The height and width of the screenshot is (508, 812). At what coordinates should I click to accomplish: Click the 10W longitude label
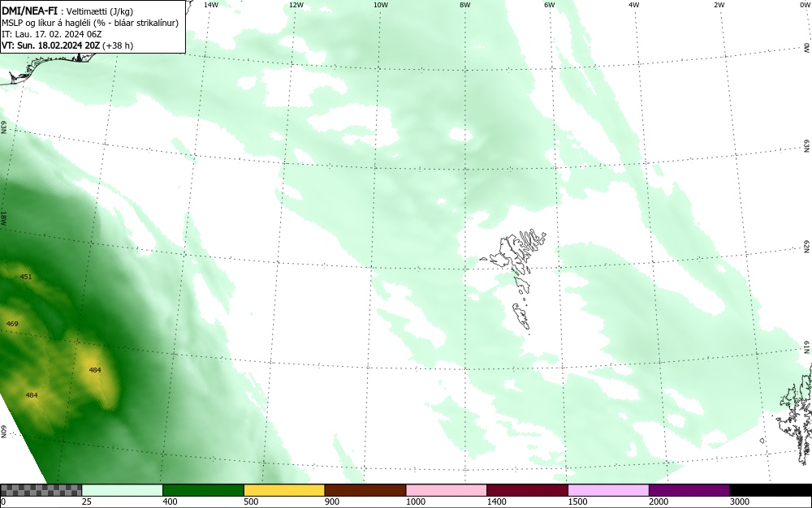(381, 5)
